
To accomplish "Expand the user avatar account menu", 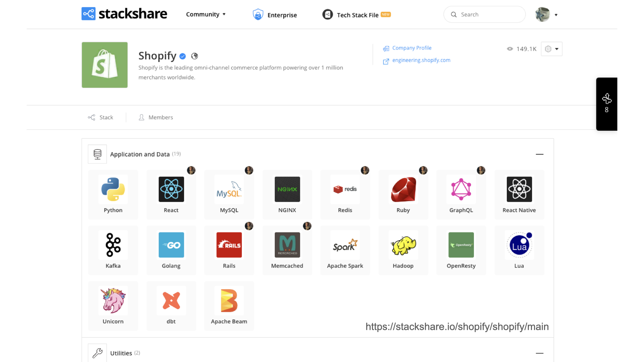I will click(x=547, y=14).
